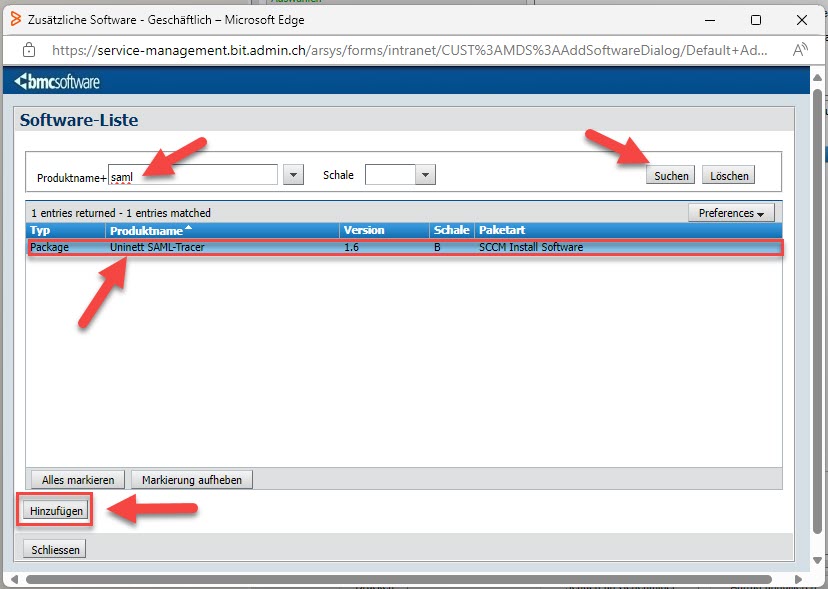Click the version cell 1.6
This screenshot has height=589, width=828.
351,247
